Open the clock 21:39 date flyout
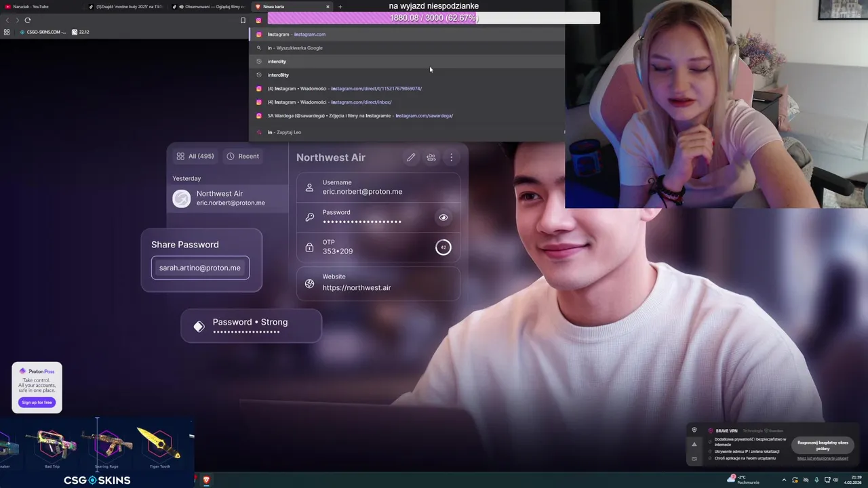868x488 pixels. [x=852, y=479]
